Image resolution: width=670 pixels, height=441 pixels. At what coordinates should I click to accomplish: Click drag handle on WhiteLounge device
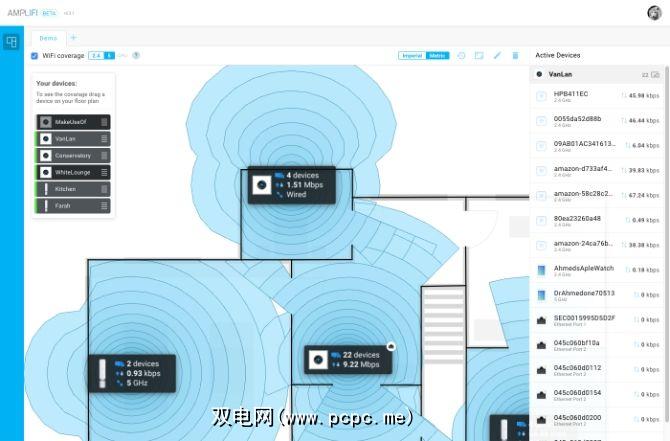pyautogui.click(x=104, y=172)
